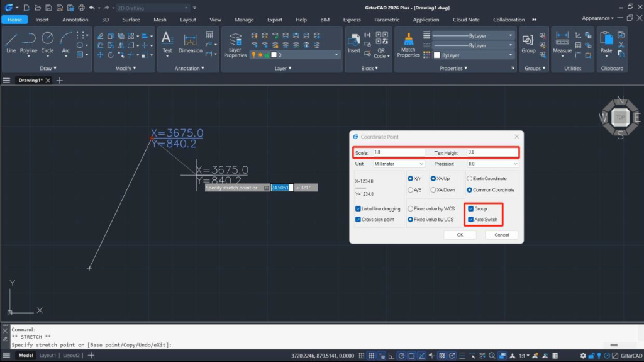Open the Measure utility
The width and height of the screenshot is (644, 362).
[x=562, y=42]
